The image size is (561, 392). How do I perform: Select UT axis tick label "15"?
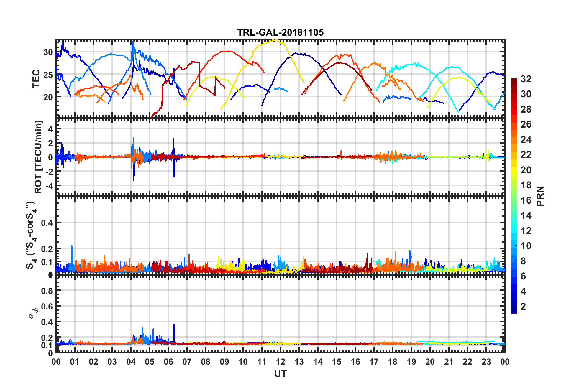point(337,362)
